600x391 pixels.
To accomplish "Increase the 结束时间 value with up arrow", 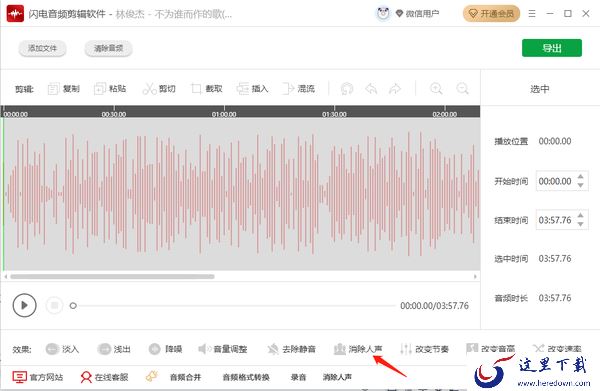I will coord(580,215).
